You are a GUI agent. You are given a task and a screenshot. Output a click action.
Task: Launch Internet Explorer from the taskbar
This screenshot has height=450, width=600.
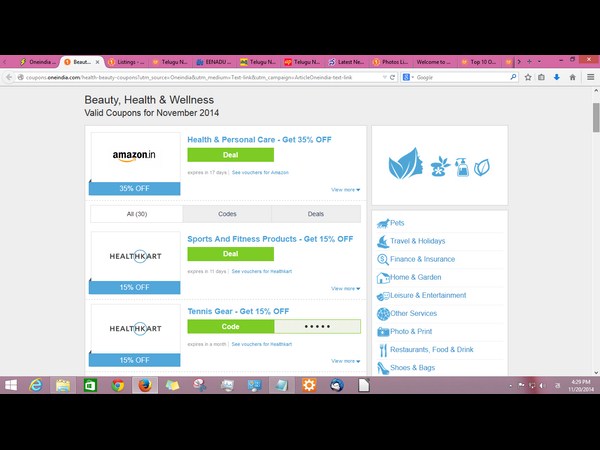pyautogui.click(x=36, y=385)
